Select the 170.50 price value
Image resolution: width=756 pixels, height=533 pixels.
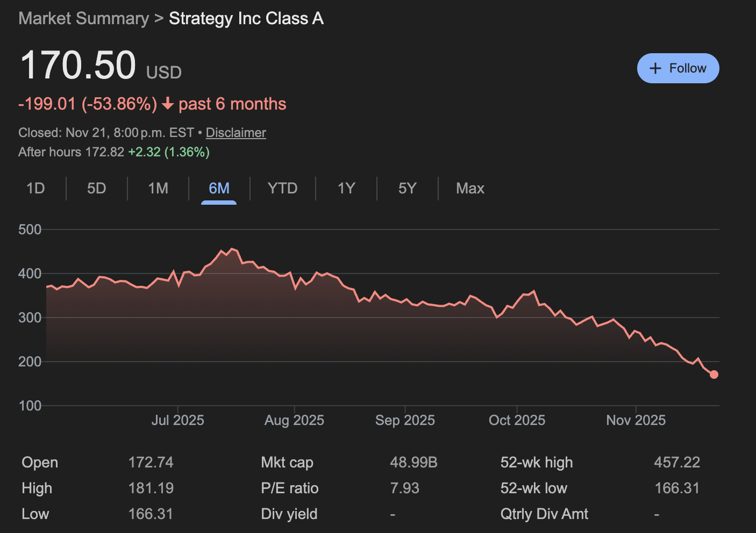pyautogui.click(x=78, y=65)
